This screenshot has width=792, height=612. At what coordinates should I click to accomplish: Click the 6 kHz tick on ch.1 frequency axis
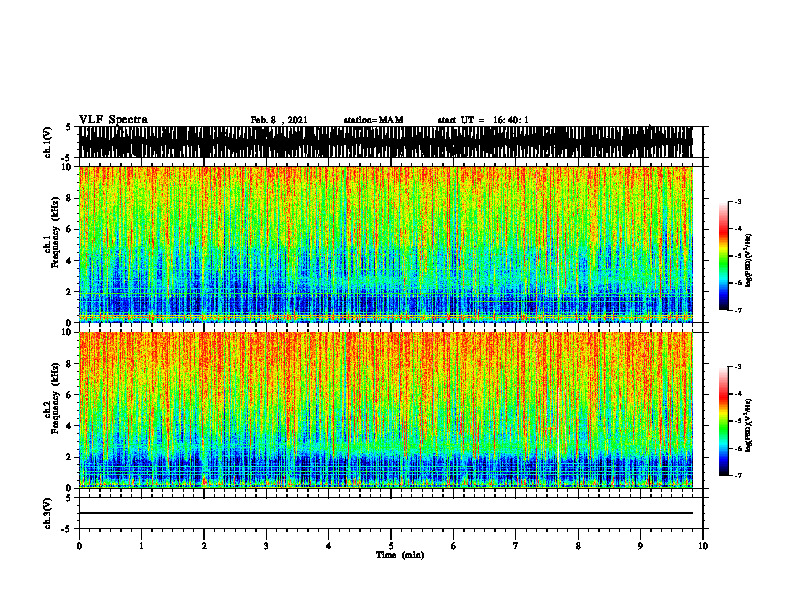pyautogui.click(x=70, y=229)
